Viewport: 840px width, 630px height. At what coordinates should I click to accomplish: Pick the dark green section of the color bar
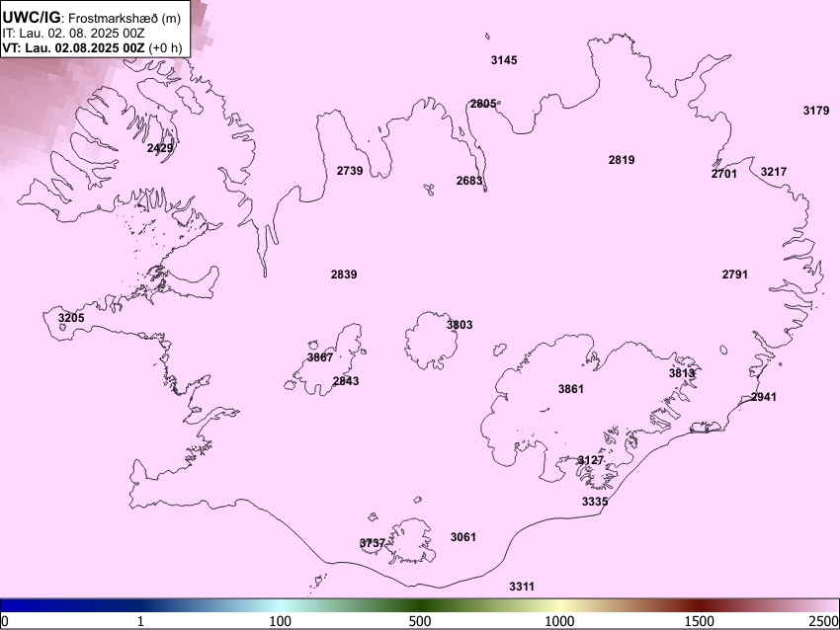point(420,605)
